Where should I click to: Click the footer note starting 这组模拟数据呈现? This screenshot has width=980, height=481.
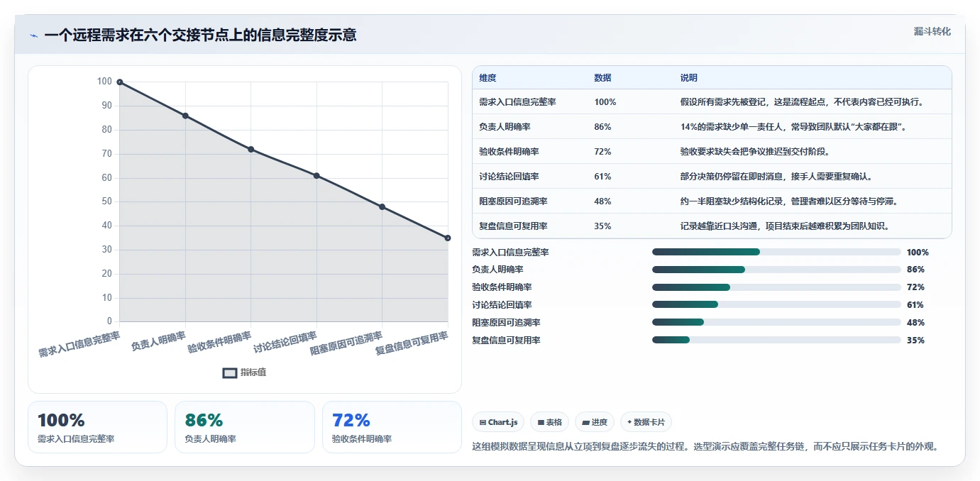[706, 447]
